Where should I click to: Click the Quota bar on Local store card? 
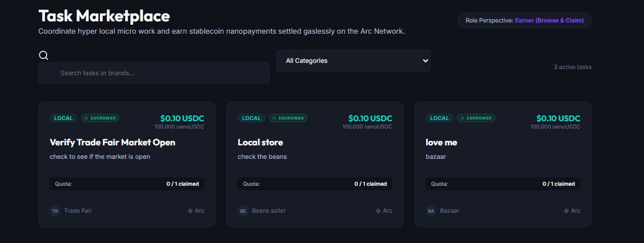315,184
